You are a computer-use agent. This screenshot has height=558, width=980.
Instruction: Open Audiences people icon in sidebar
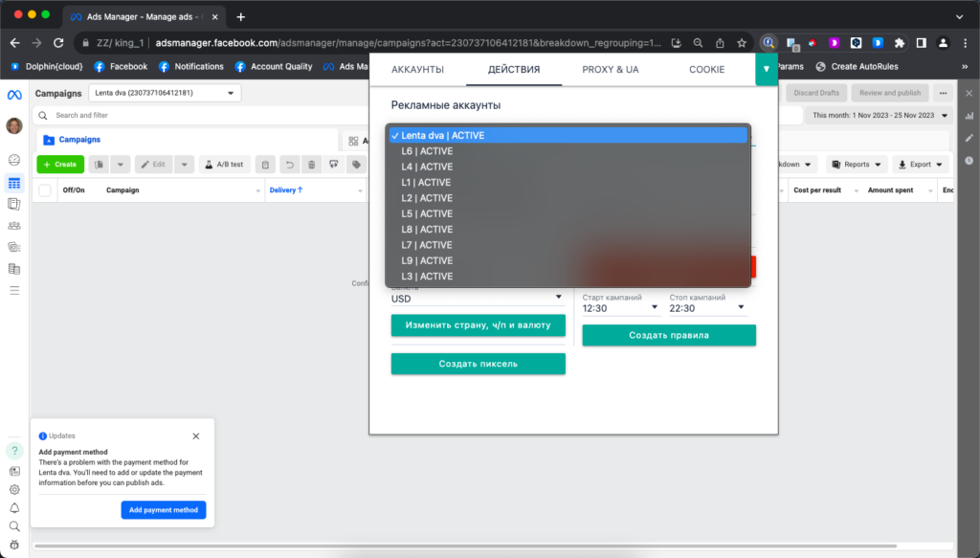coord(14,226)
